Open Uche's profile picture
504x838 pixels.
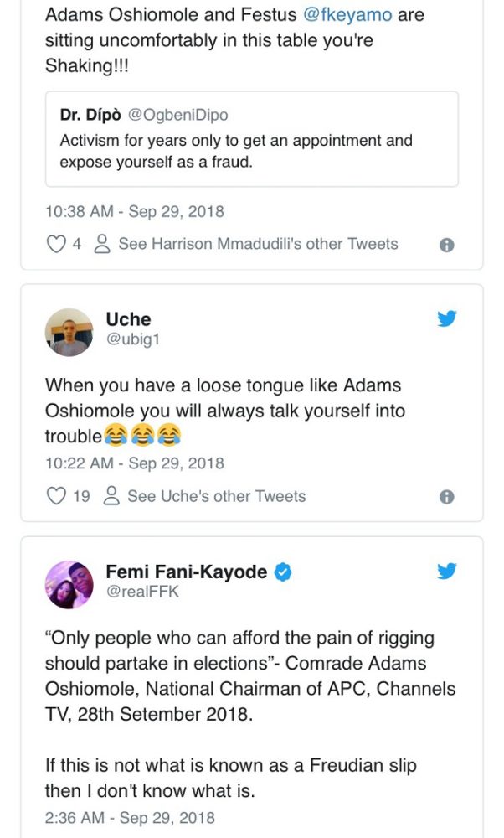pos(69,332)
